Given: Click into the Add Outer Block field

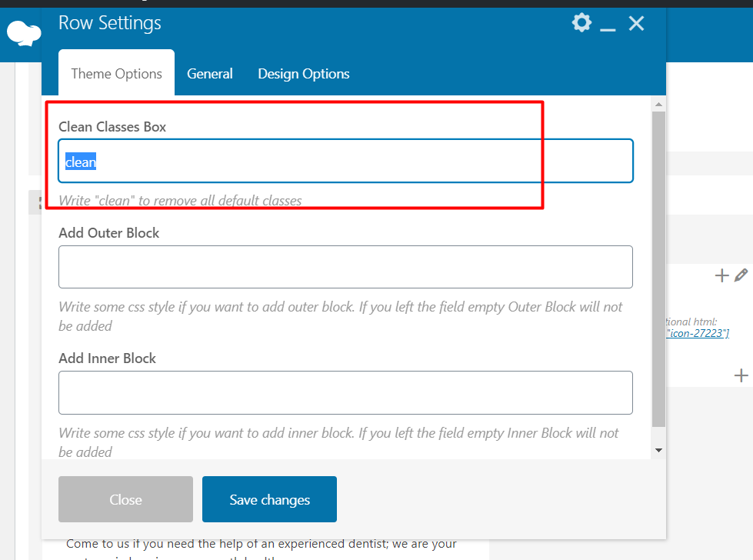Looking at the screenshot, I should 345,267.
